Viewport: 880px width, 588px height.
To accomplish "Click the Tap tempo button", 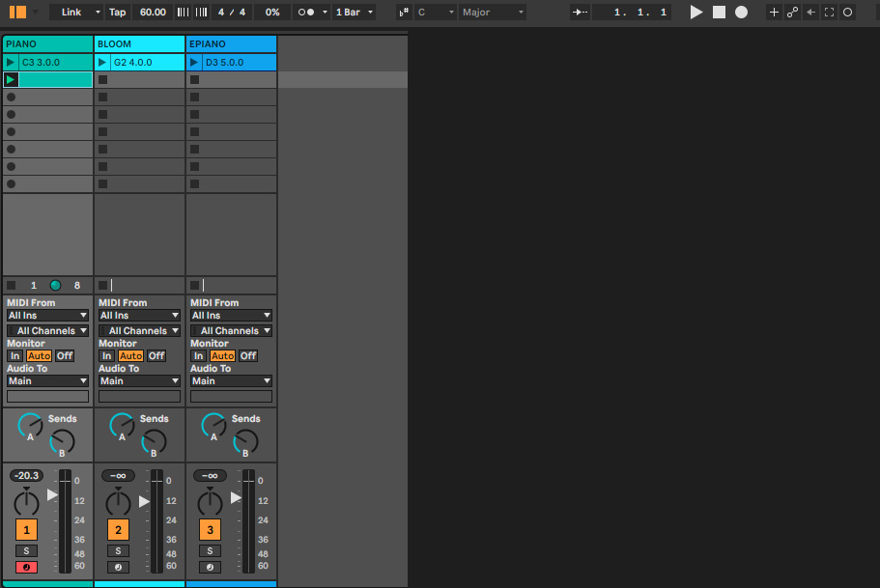I will [x=117, y=12].
